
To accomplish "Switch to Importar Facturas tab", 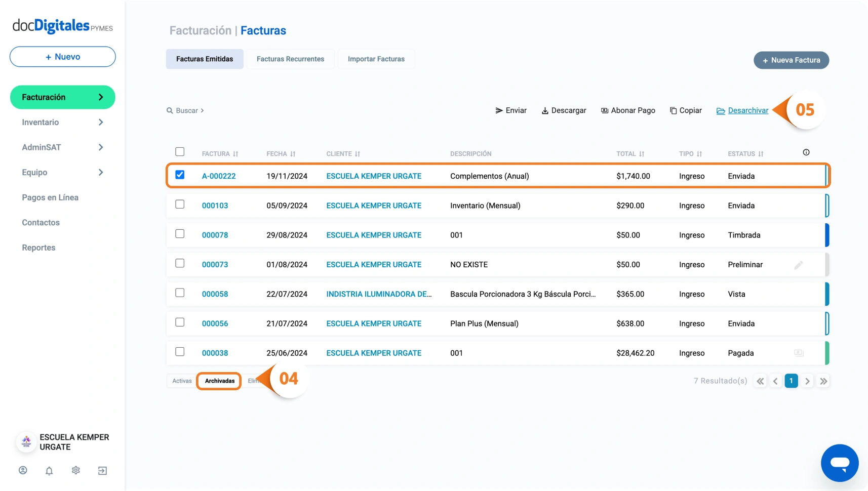I will tap(376, 59).
